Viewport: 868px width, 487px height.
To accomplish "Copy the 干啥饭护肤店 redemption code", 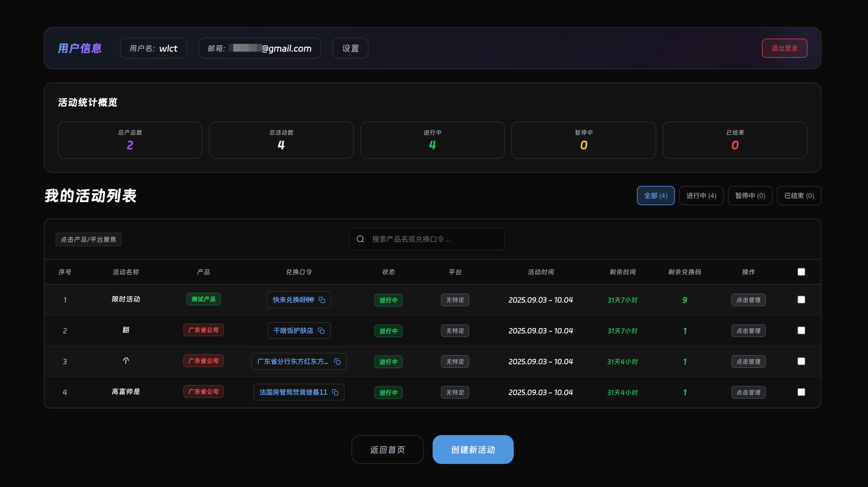I will (321, 331).
